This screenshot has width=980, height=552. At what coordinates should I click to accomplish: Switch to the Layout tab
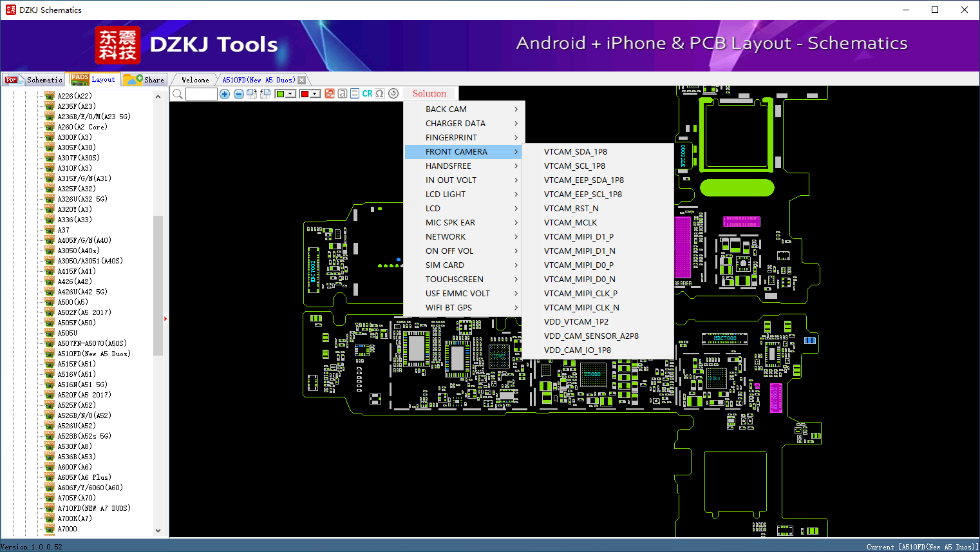pyautogui.click(x=93, y=79)
